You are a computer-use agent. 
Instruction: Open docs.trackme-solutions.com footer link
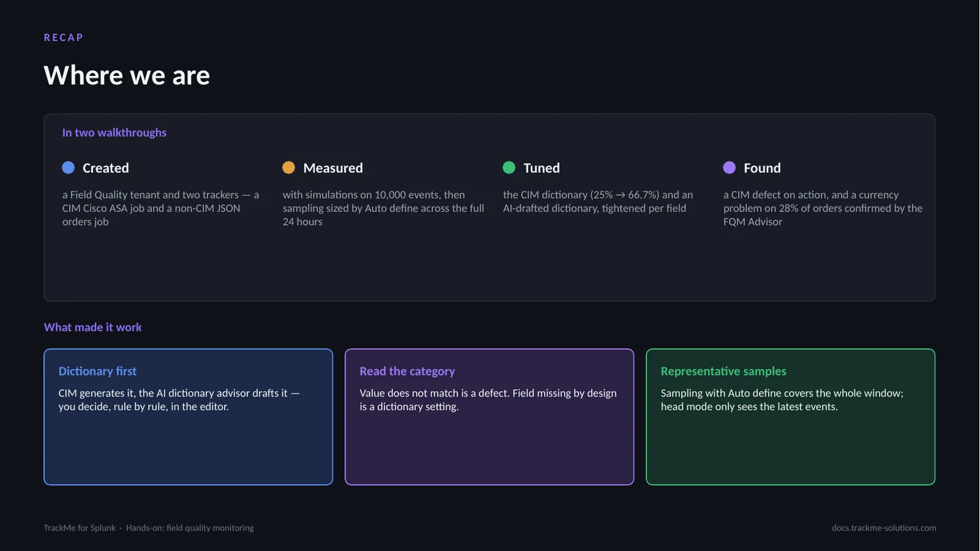tap(884, 528)
